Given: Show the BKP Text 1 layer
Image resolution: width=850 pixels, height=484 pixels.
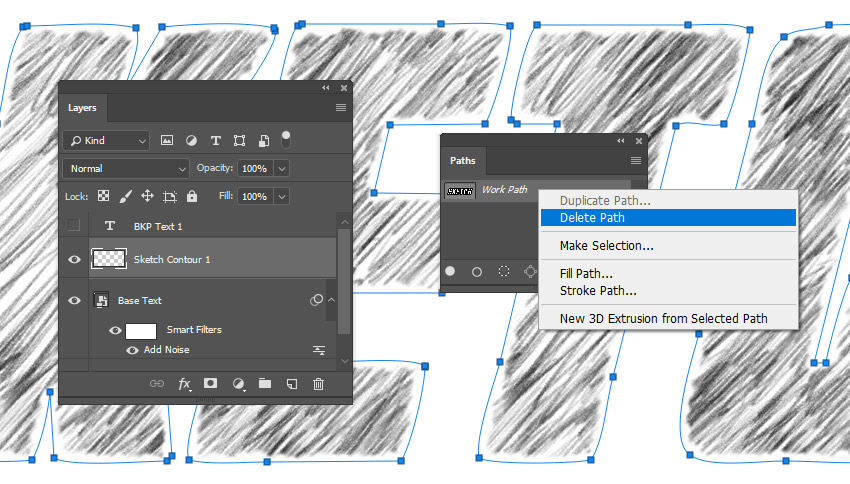Looking at the screenshot, I should 74,225.
